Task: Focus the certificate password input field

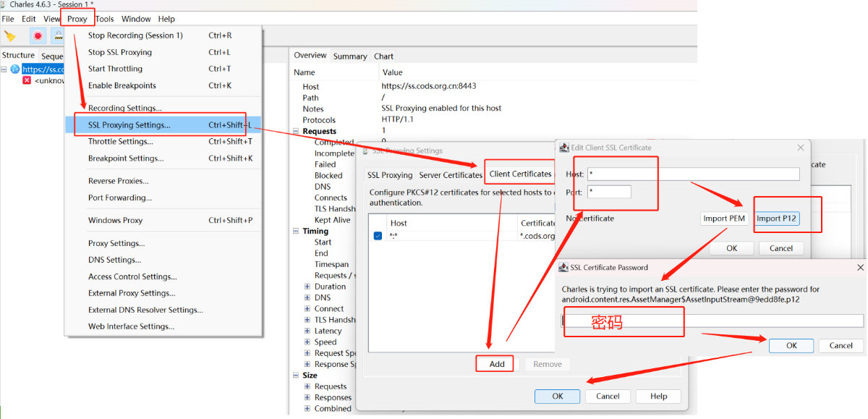Action: (x=712, y=321)
